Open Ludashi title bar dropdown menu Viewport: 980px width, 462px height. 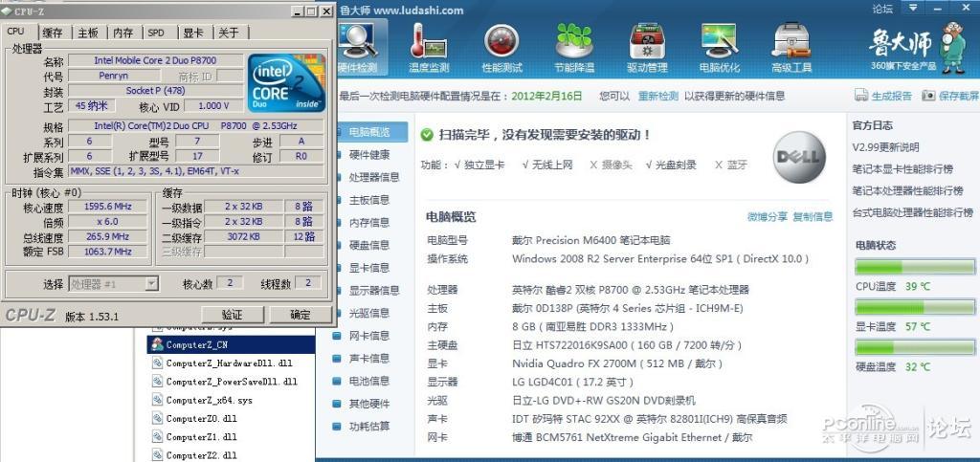click(x=913, y=8)
